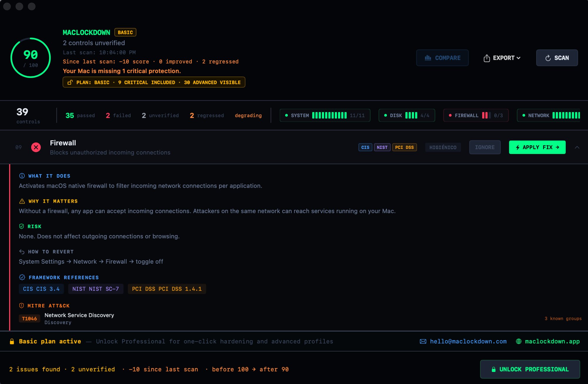Click the 'Firewall' control title
Viewport: 588px width, 384px height.
[x=63, y=143]
